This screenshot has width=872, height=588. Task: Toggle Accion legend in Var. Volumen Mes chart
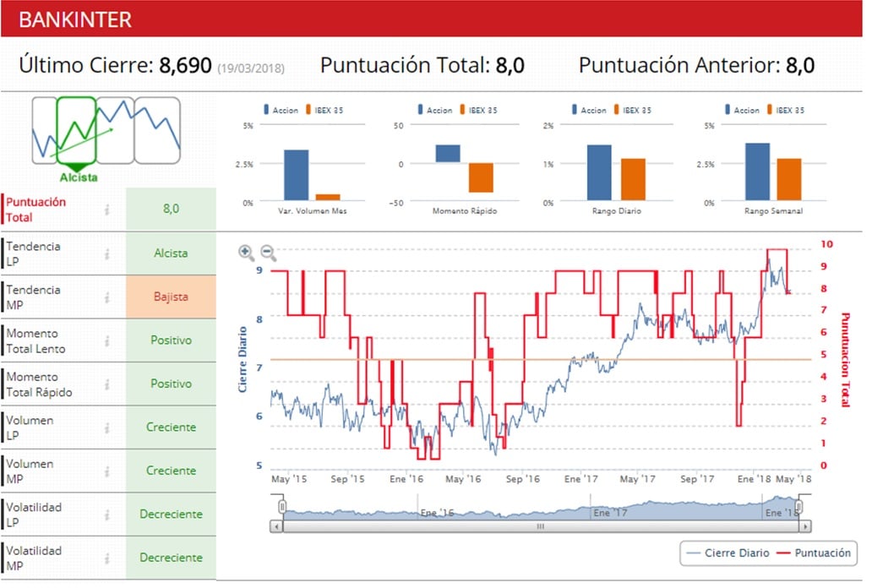click(281, 110)
